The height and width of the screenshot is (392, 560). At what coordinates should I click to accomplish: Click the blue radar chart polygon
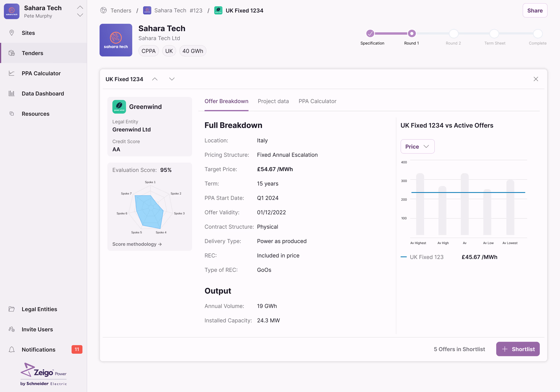(149, 211)
